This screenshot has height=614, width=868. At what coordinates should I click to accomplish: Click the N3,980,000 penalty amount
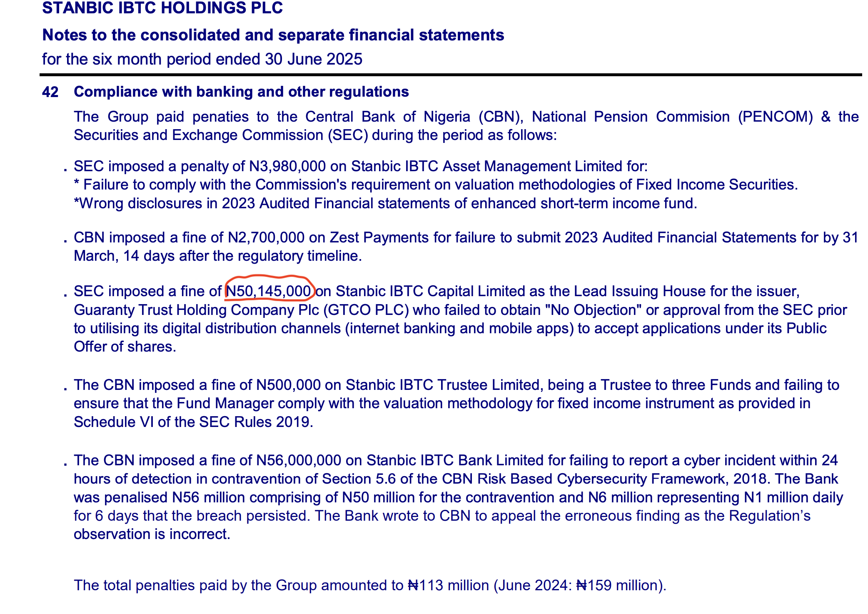click(x=287, y=167)
